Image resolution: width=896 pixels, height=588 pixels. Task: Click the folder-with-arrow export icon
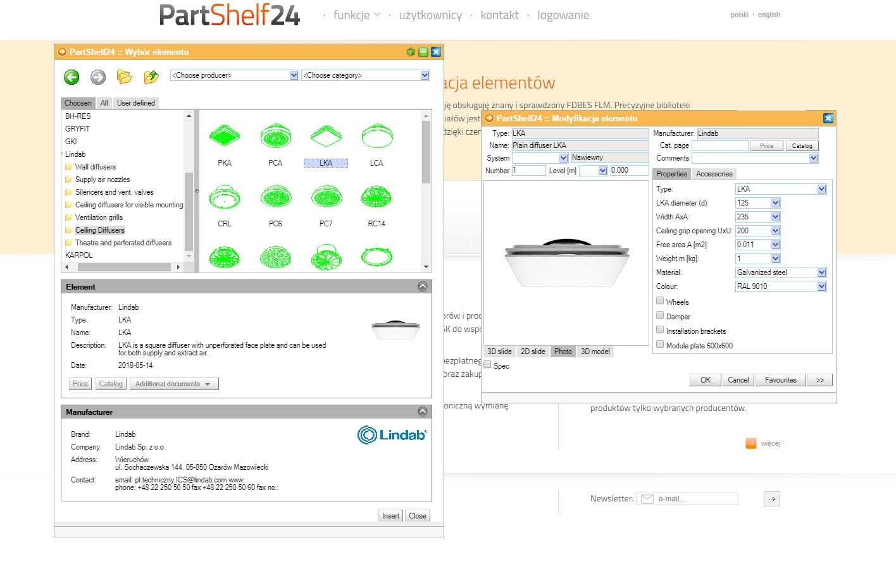(x=151, y=77)
